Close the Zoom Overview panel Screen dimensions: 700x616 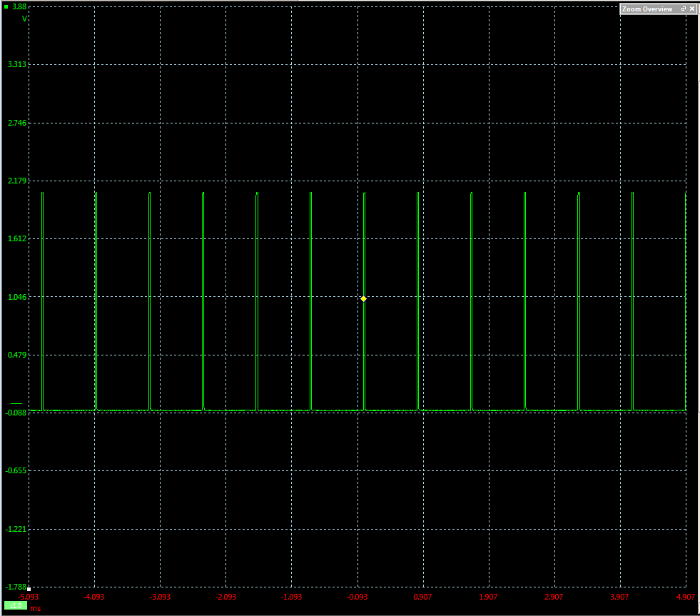(x=692, y=9)
